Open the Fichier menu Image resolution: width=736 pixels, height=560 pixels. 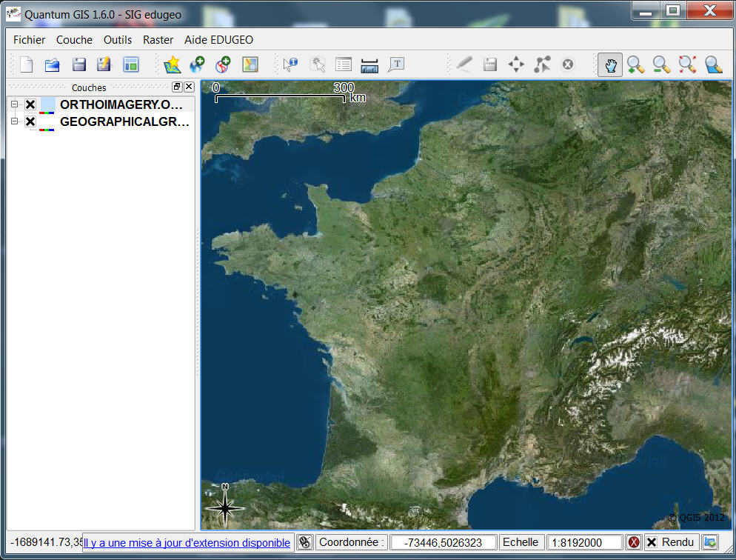coord(29,40)
